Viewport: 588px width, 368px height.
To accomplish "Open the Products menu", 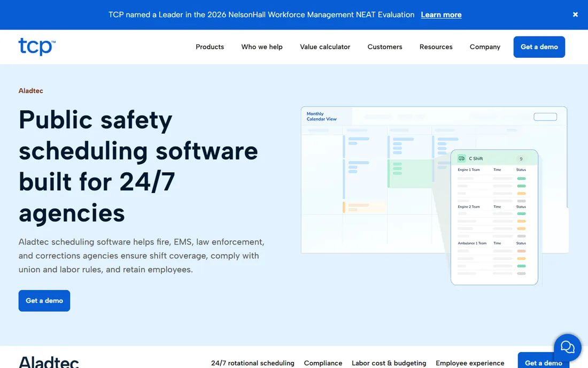I will tap(210, 47).
